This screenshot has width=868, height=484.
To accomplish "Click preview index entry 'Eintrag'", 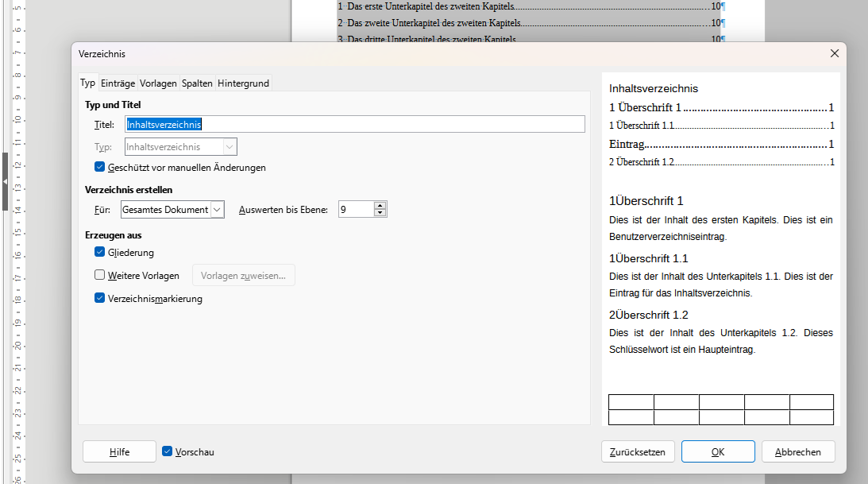I will 721,144.
